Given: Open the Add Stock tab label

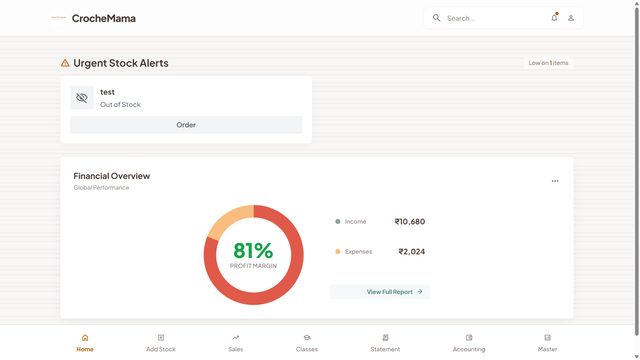Looking at the screenshot, I should tap(161, 349).
